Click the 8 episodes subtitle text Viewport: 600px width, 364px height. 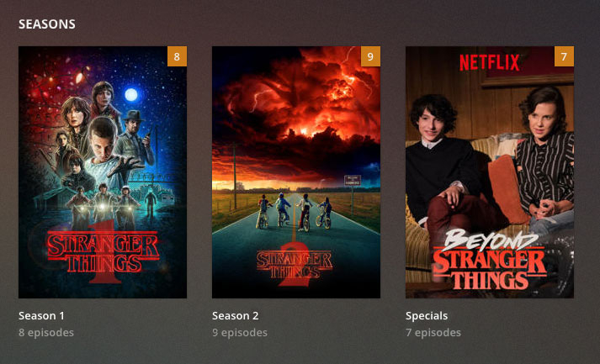46,333
